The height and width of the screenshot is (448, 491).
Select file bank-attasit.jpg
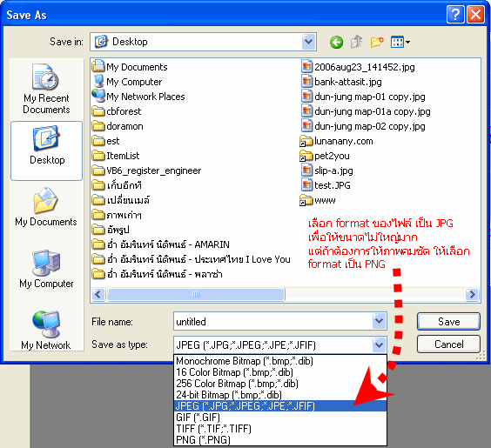tap(341, 82)
